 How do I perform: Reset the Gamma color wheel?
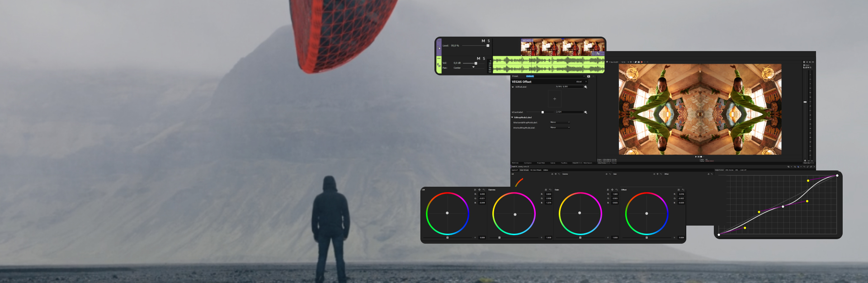tap(550, 190)
